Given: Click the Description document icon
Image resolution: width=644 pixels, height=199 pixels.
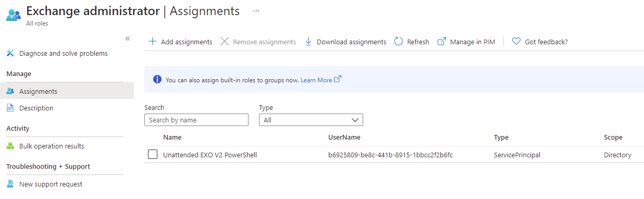Looking at the screenshot, I should (x=10, y=108).
